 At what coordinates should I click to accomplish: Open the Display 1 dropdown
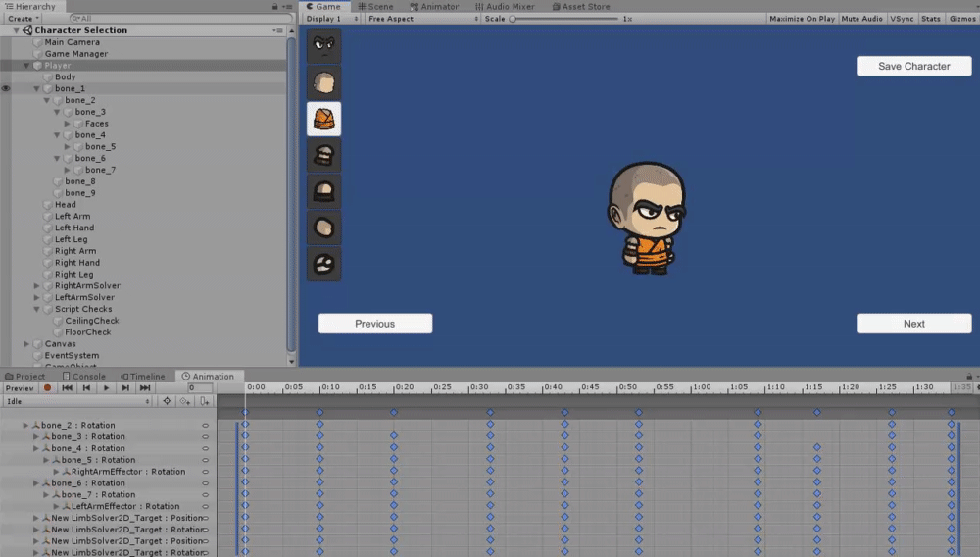pyautogui.click(x=332, y=19)
